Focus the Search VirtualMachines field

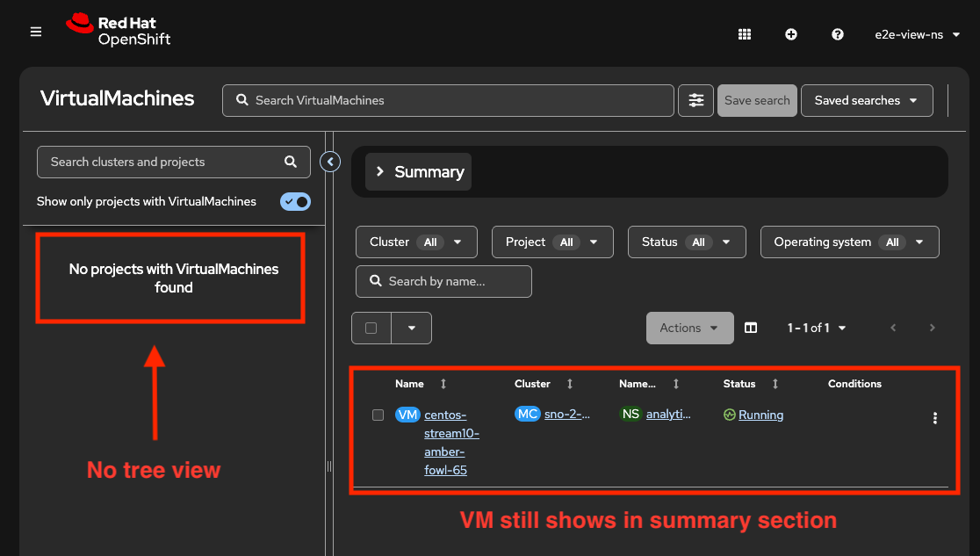[x=448, y=100]
